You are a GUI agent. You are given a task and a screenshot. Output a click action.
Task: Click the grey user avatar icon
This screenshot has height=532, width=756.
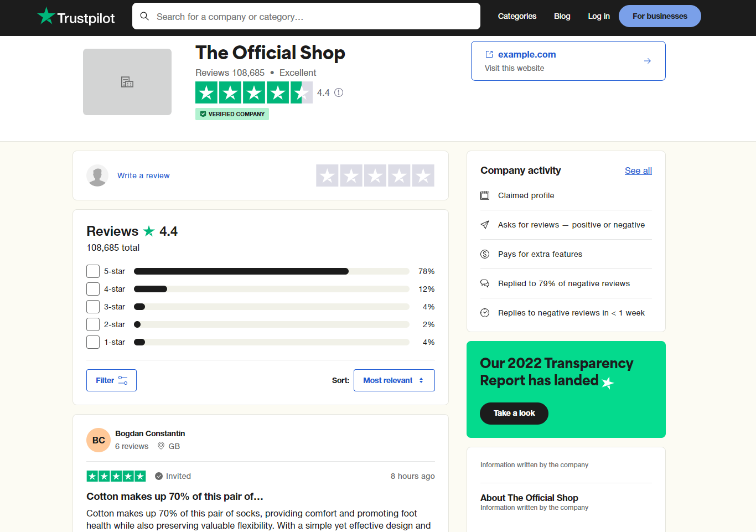(97, 175)
